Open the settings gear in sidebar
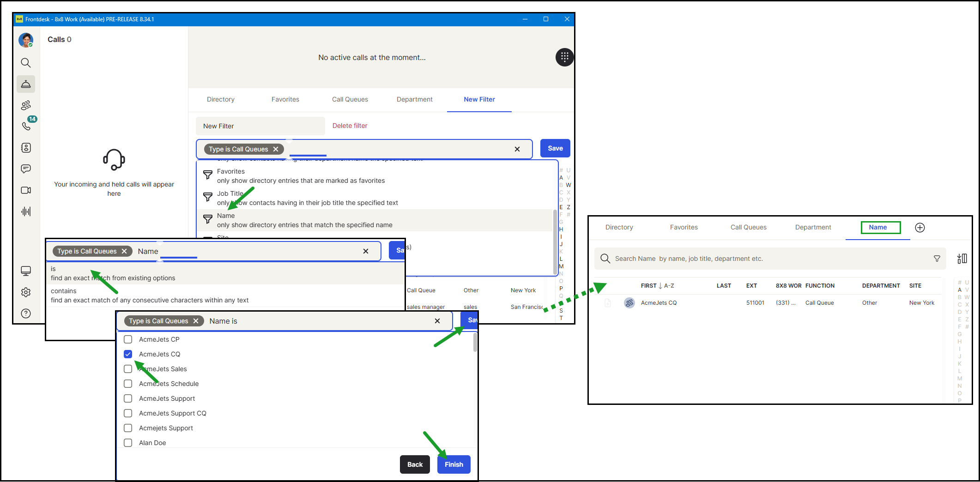The width and height of the screenshot is (980, 482). click(26, 292)
